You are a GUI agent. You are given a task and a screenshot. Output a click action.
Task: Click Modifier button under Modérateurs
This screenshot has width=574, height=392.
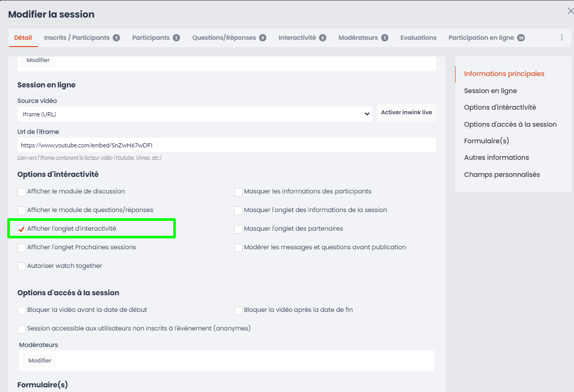coord(40,360)
